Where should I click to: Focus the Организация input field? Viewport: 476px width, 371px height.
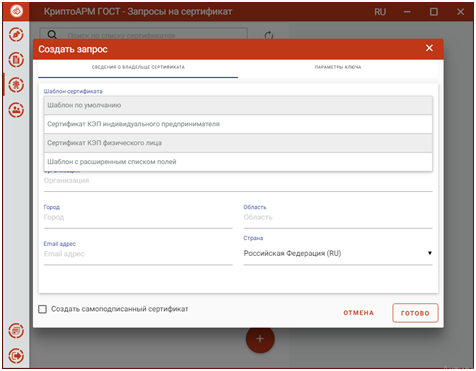[x=238, y=182]
